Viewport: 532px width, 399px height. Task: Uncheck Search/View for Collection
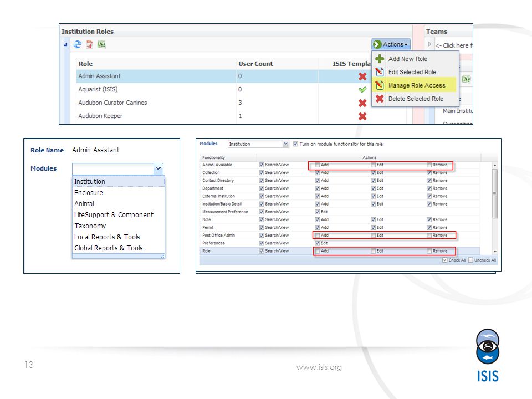[261, 173]
